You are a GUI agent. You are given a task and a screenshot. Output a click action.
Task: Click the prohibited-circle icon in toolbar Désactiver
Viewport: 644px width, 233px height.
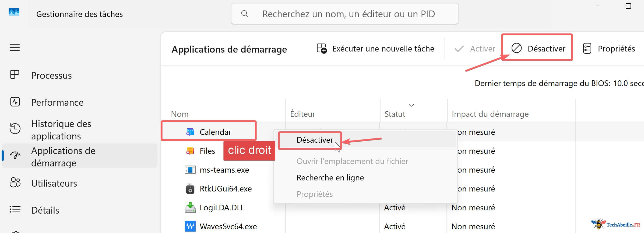[x=516, y=48]
